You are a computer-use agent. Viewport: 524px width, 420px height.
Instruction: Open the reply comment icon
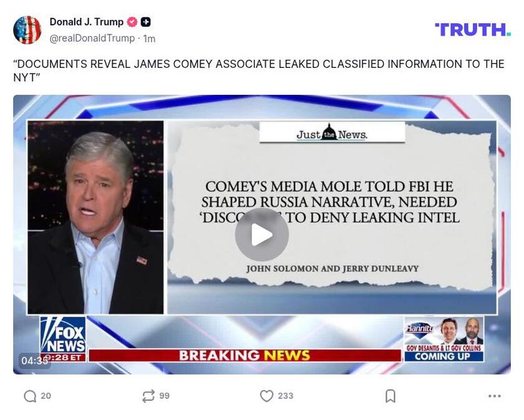[30, 396]
